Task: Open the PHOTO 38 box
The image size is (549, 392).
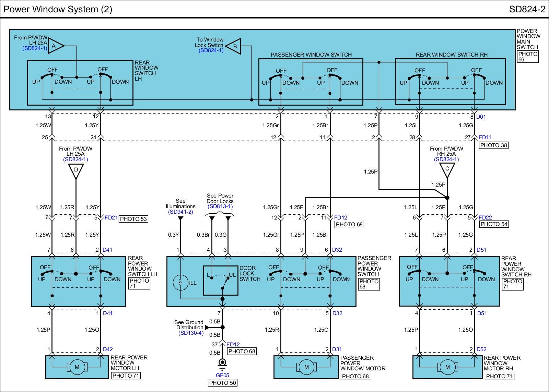Action: click(493, 145)
